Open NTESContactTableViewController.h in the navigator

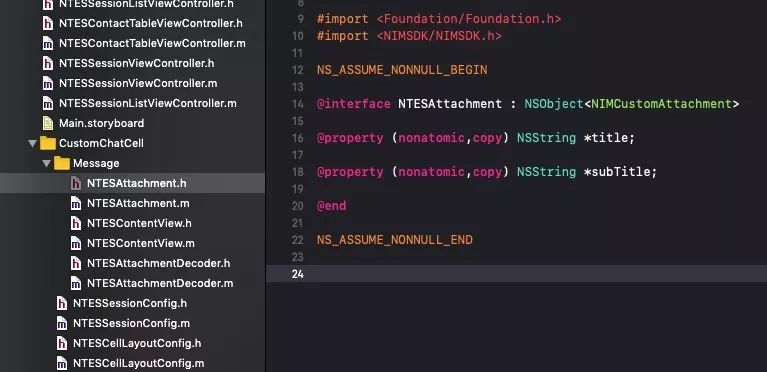[x=150, y=23]
